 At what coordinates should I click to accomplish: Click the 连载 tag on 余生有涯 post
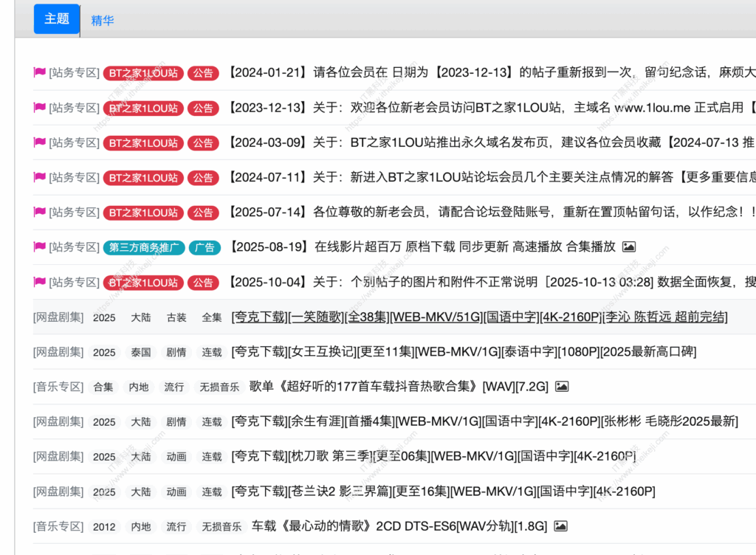[x=212, y=421]
